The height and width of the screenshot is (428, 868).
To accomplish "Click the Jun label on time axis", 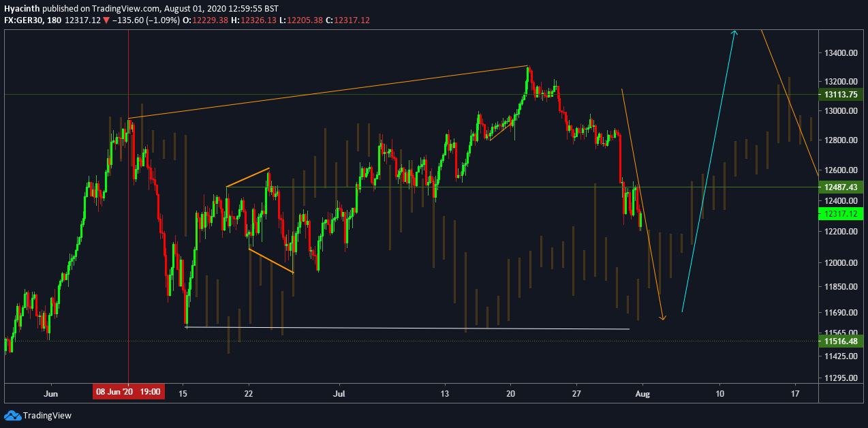I will point(50,393).
